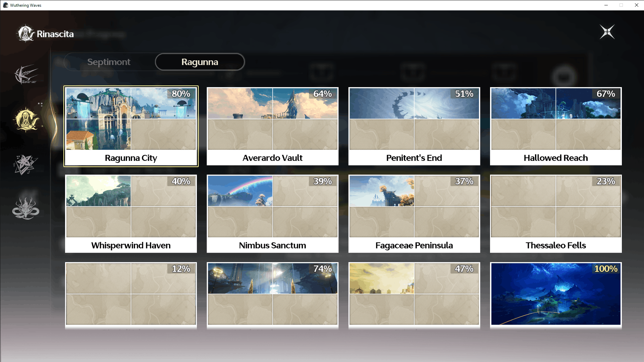Click the 80% progress badge
Image resolution: width=644 pixels, height=362 pixels.
[181, 94]
